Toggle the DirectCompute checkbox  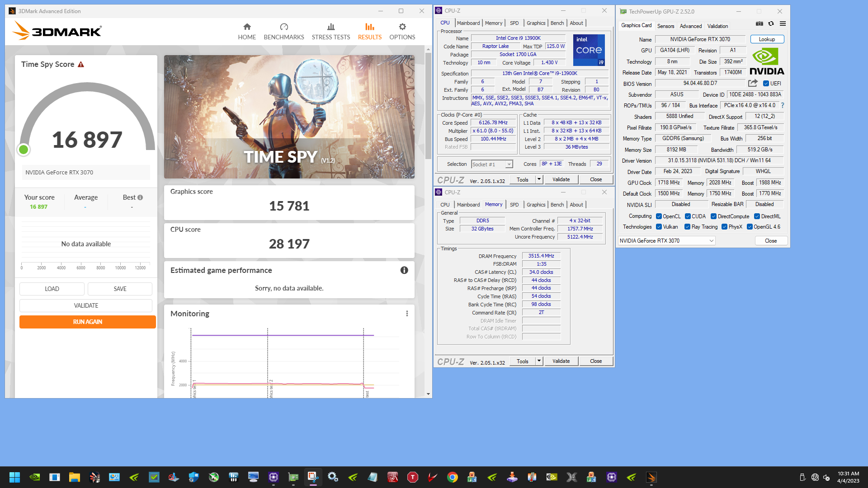click(713, 216)
